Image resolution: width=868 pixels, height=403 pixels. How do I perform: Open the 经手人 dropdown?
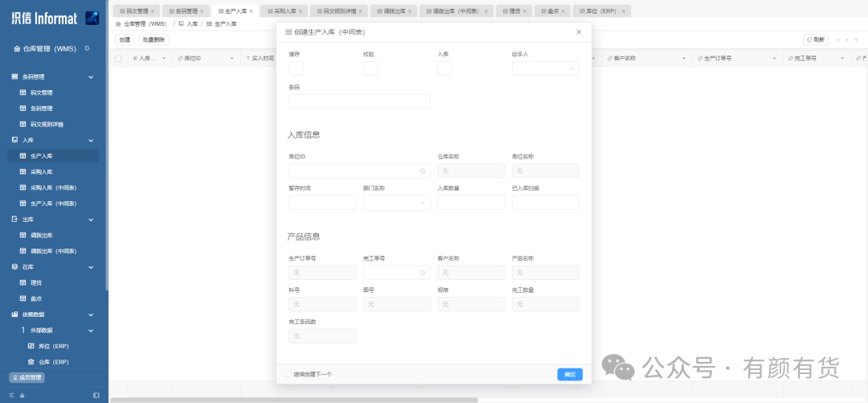pyautogui.click(x=545, y=68)
